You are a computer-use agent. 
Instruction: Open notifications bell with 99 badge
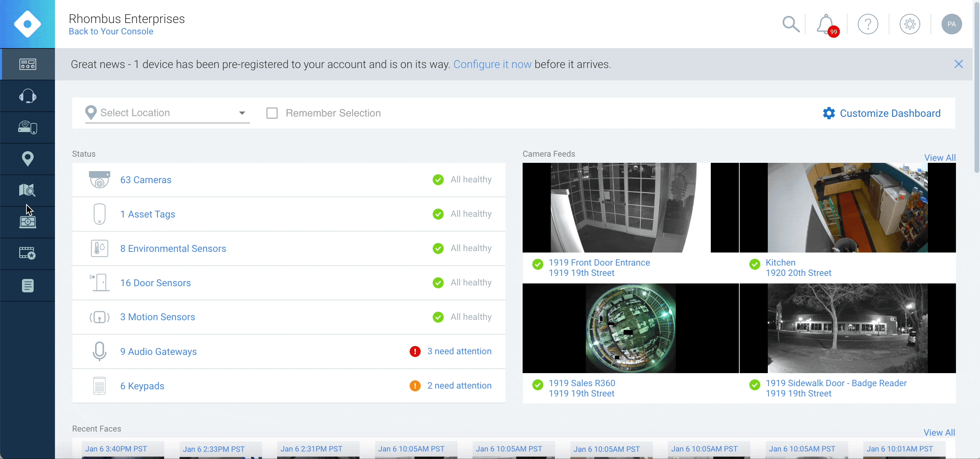(x=827, y=25)
